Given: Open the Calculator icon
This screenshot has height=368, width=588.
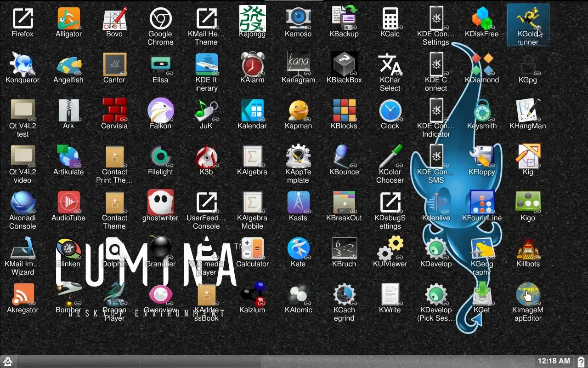Looking at the screenshot, I should point(252,248).
